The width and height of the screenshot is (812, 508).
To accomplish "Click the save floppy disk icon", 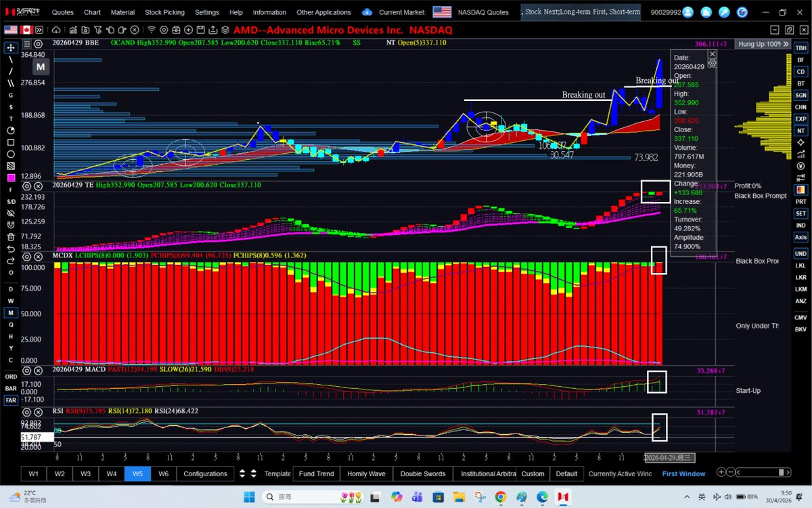I will [200, 30].
